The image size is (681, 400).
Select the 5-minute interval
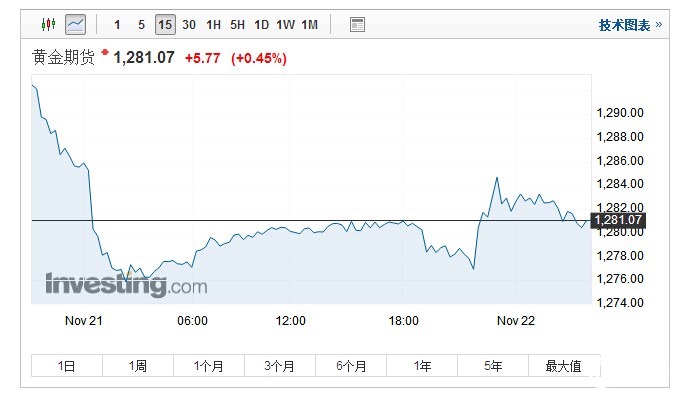click(141, 24)
